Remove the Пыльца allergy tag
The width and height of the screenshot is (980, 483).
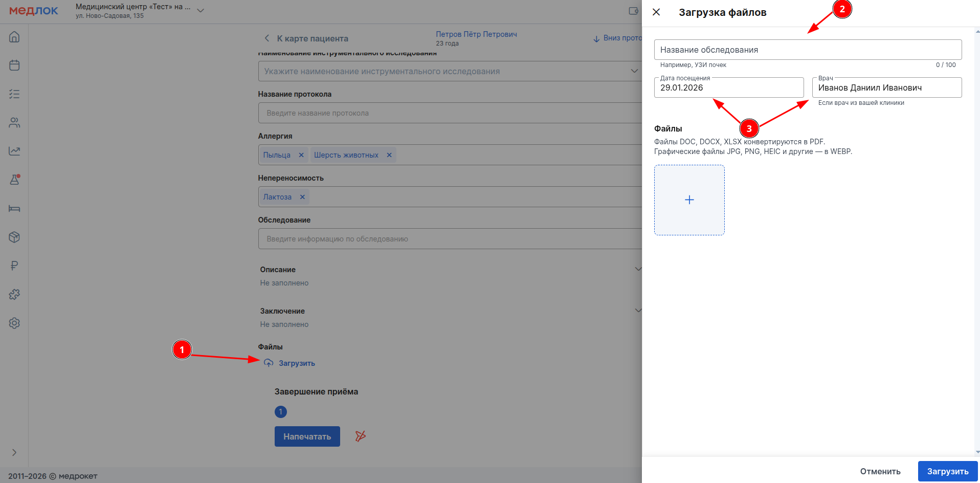[x=301, y=155]
